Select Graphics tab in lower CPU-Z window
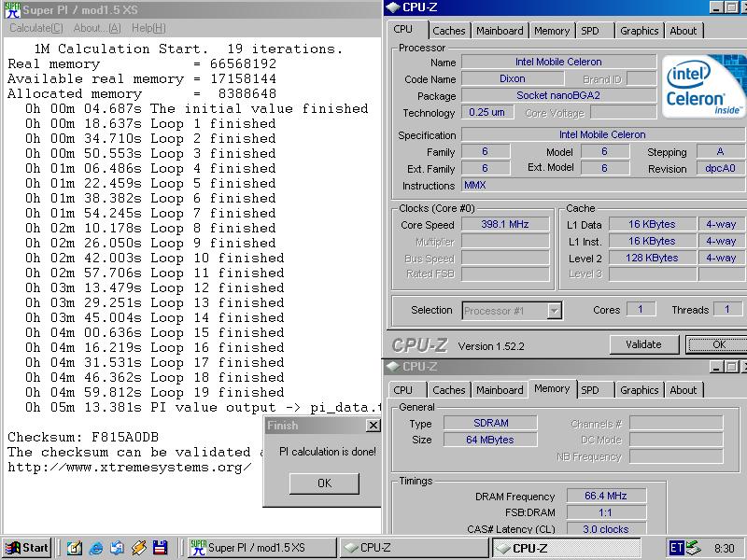 [640, 390]
